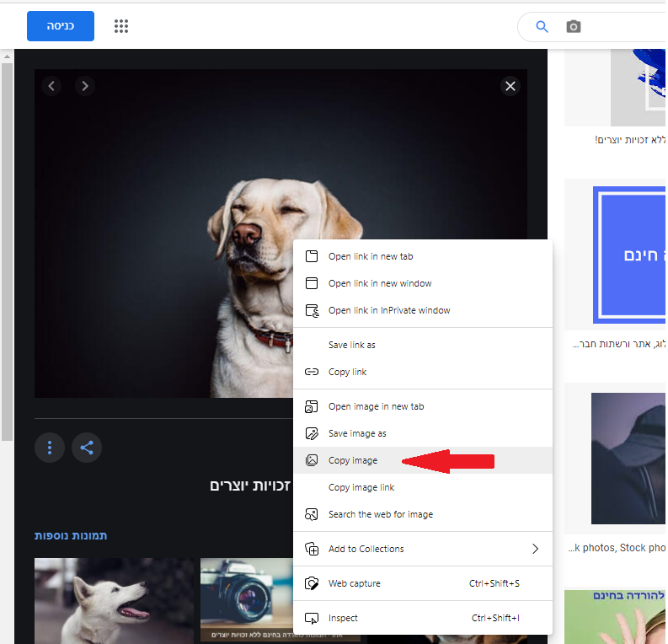Choose Inspect menu entry
The height and width of the screenshot is (644, 668).
pos(423,618)
